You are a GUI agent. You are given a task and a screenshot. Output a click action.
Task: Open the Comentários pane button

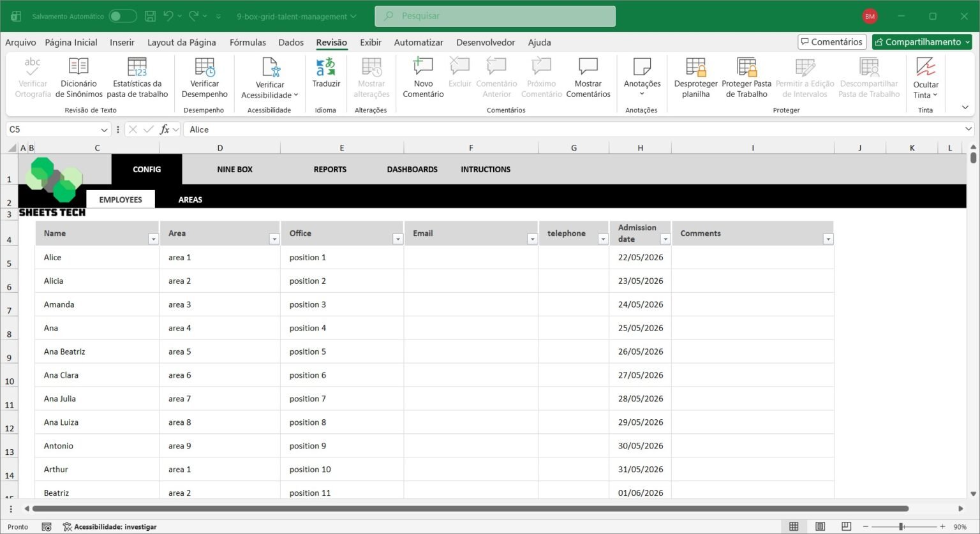832,42
